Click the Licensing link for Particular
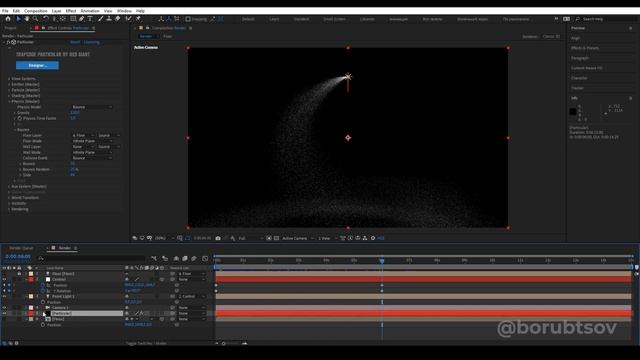The width and height of the screenshot is (640, 360). tap(91, 42)
